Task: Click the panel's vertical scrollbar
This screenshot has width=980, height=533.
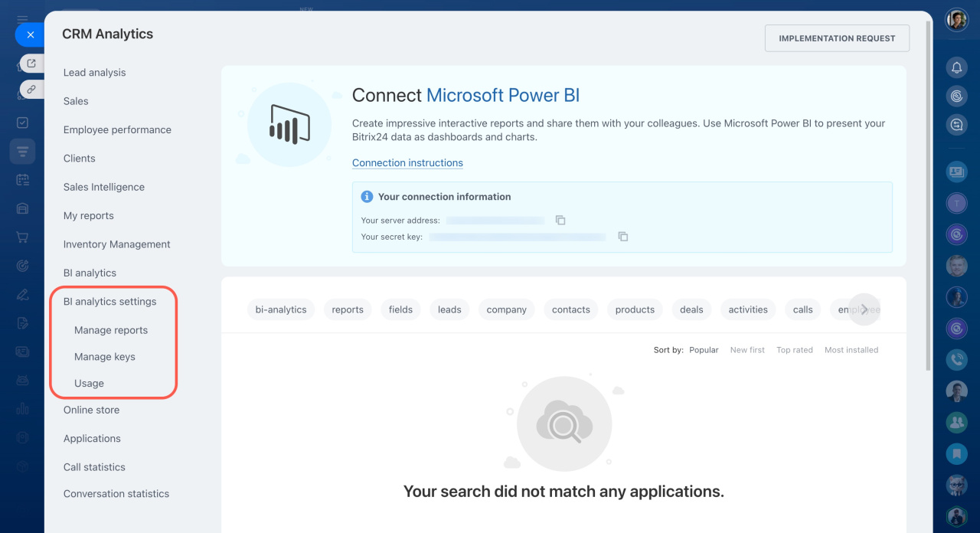Action: coord(929,191)
